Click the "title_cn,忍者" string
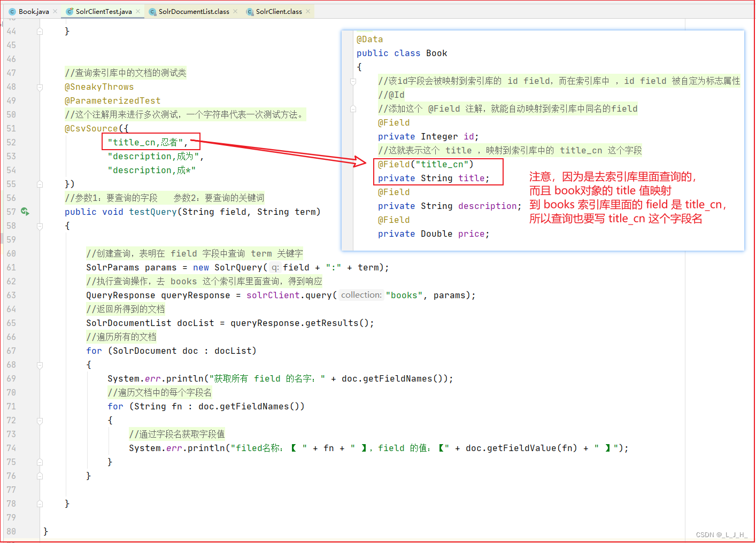 click(x=145, y=142)
